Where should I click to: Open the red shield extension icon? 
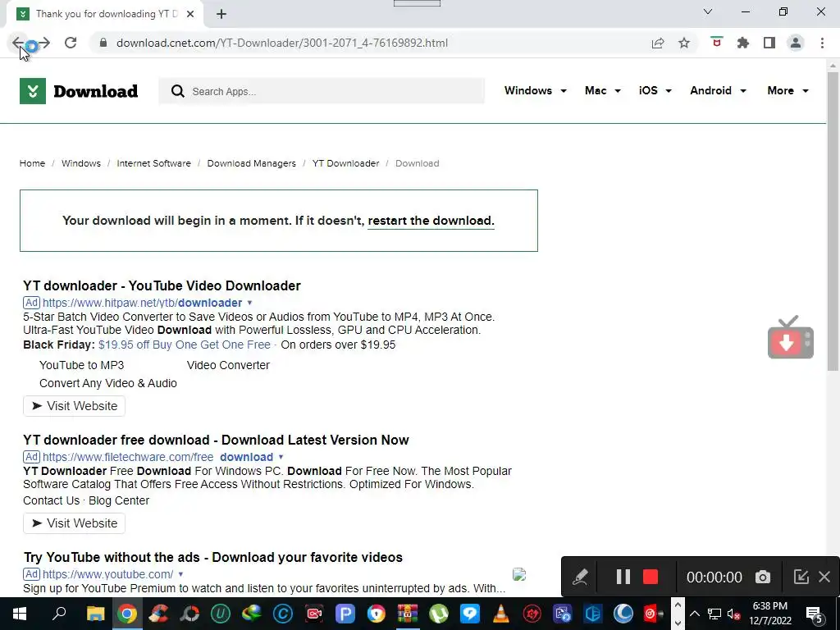coord(716,43)
